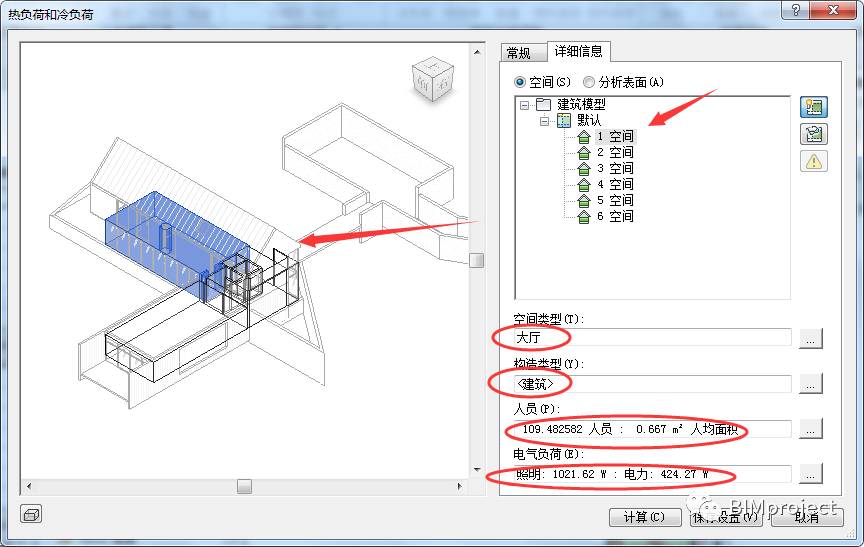Collapse the 默认 tree node
This screenshot has height=547, width=864.
click(x=544, y=121)
